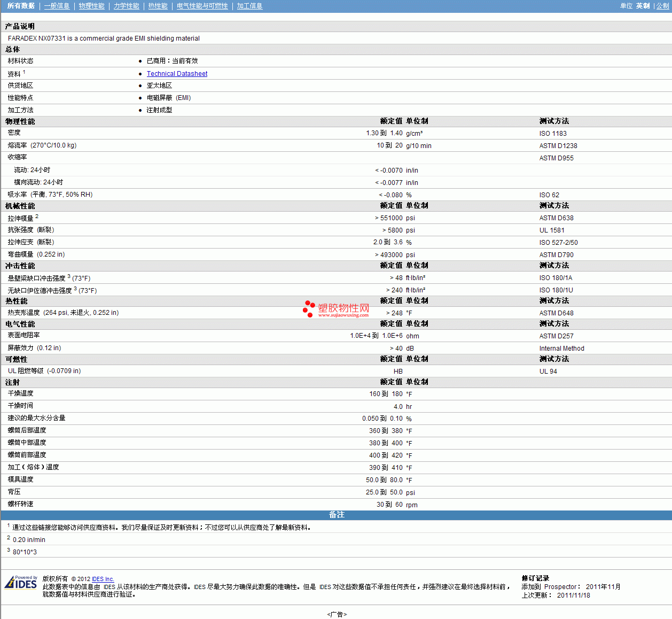Click the ISO 180/1A test method
This screenshot has width=672, height=619.
(x=556, y=278)
